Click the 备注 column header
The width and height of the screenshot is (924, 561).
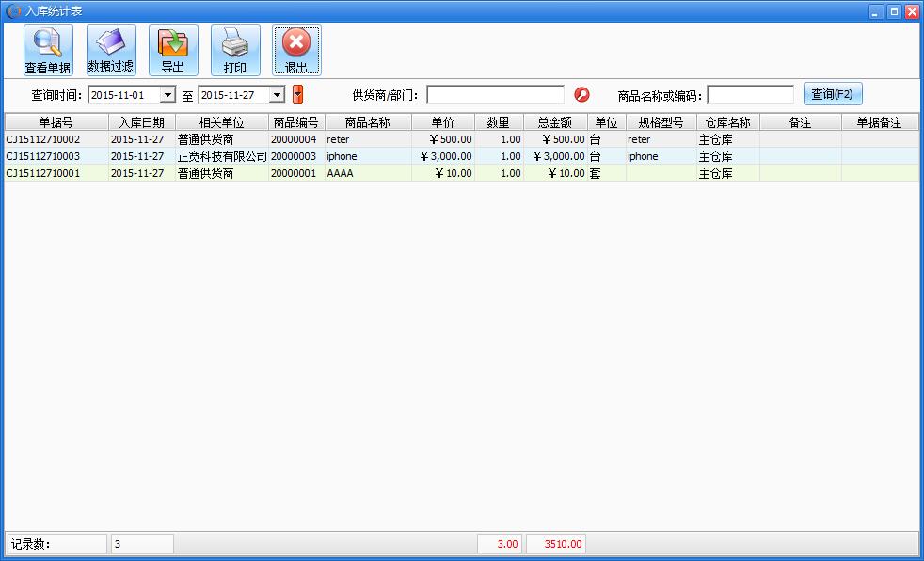tap(800, 122)
